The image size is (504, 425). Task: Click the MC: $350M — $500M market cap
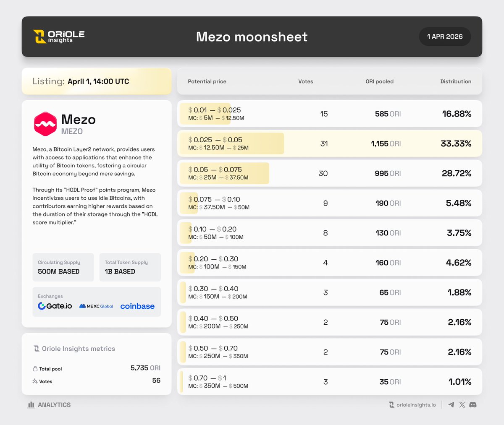coord(218,386)
